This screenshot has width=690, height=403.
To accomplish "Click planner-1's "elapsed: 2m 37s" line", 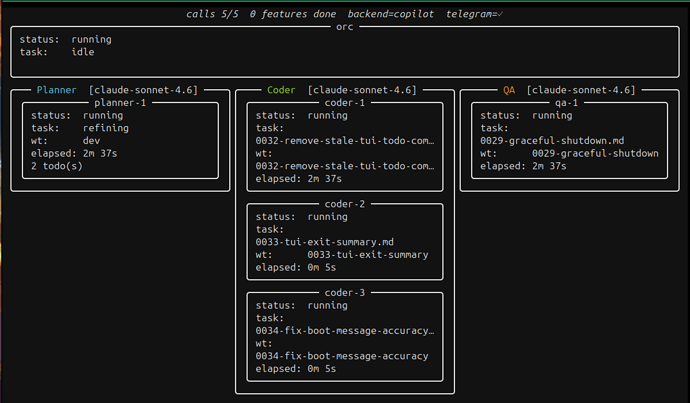I will (x=74, y=154).
